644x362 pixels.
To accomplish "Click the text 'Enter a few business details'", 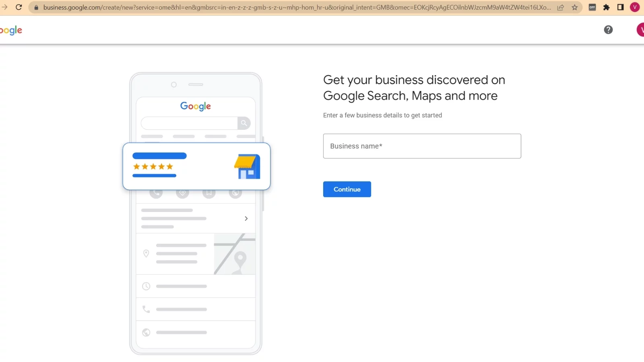I will coord(382,115).
